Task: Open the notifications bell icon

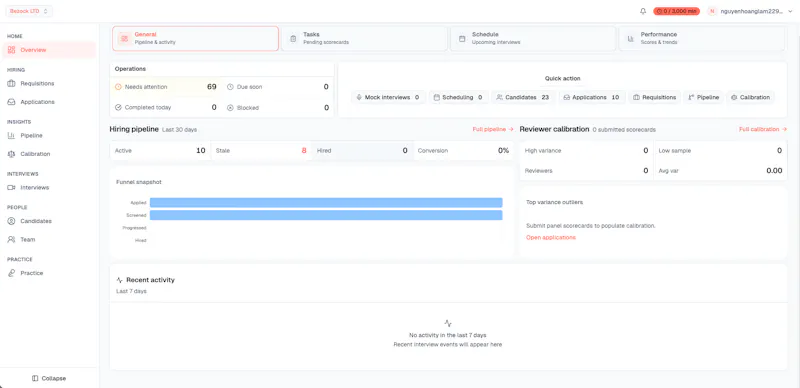Action: [x=643, y=11]
